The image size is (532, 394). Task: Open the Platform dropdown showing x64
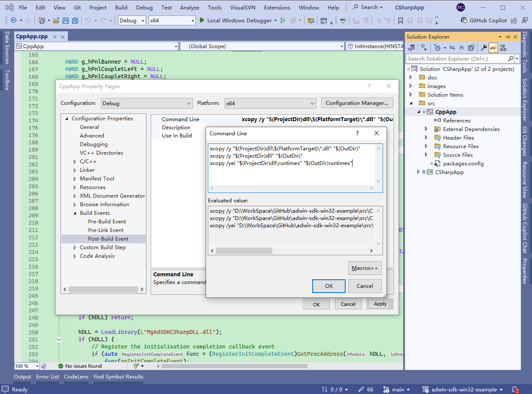[x=271, y=103]
